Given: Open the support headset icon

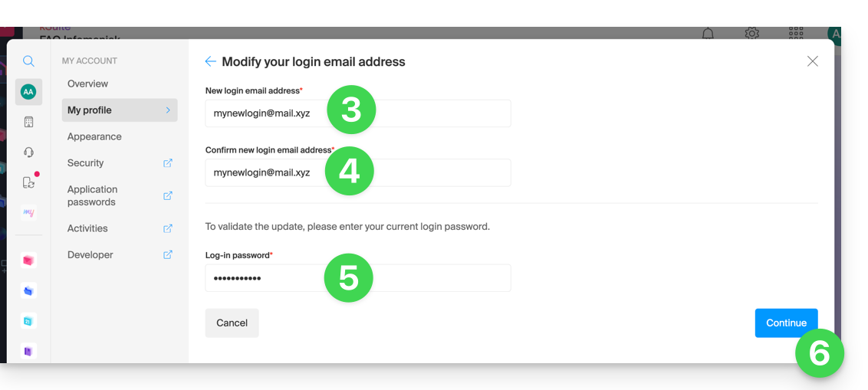Looking at the screenshot, I should (29, 152).
